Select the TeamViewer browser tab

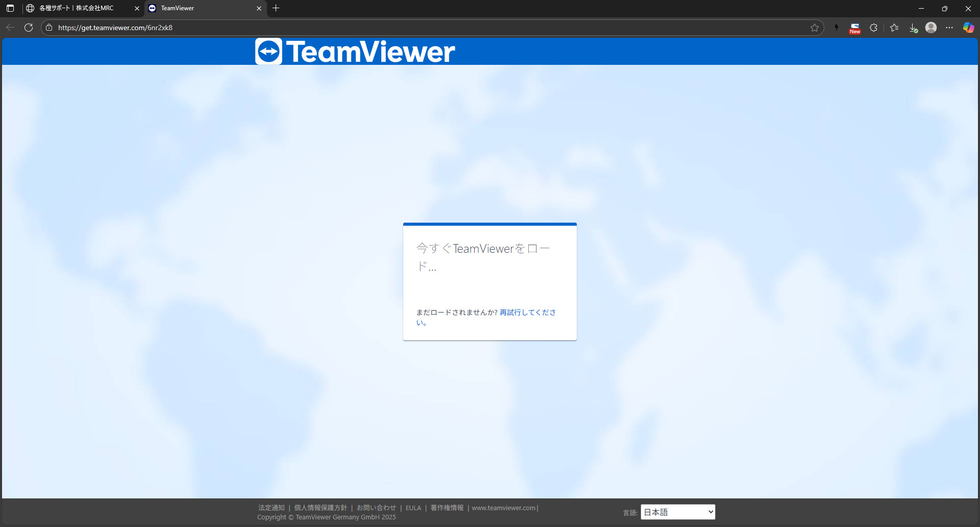coord(199,8)
